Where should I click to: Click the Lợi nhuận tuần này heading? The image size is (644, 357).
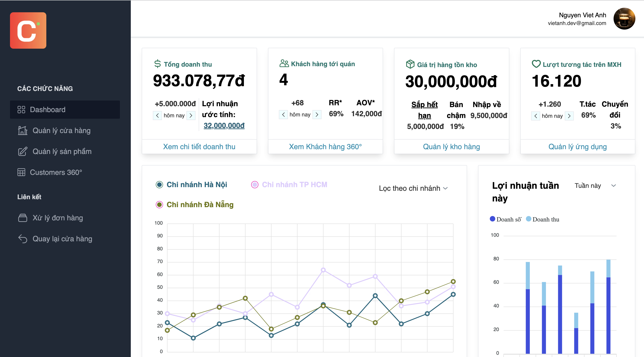[x=525, y=192]
